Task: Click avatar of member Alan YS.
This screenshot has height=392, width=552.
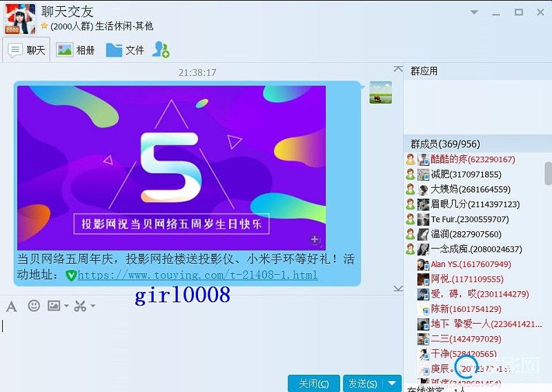Action: (x=423, y=264)
